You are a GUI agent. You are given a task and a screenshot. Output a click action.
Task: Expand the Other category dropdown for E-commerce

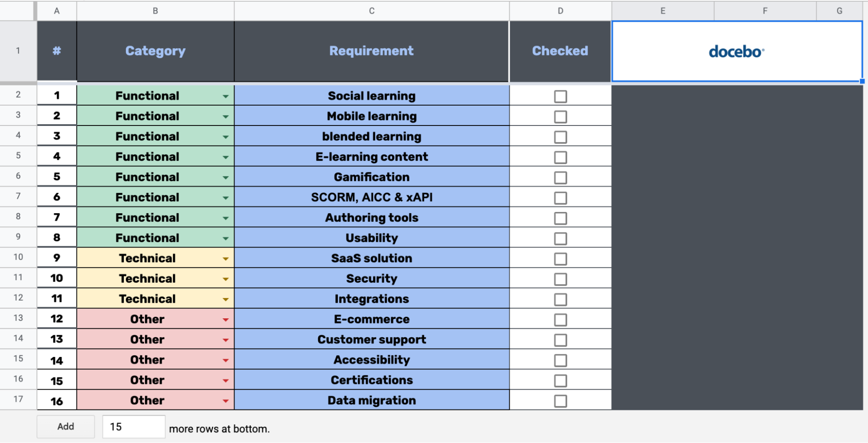pos(225,319)
